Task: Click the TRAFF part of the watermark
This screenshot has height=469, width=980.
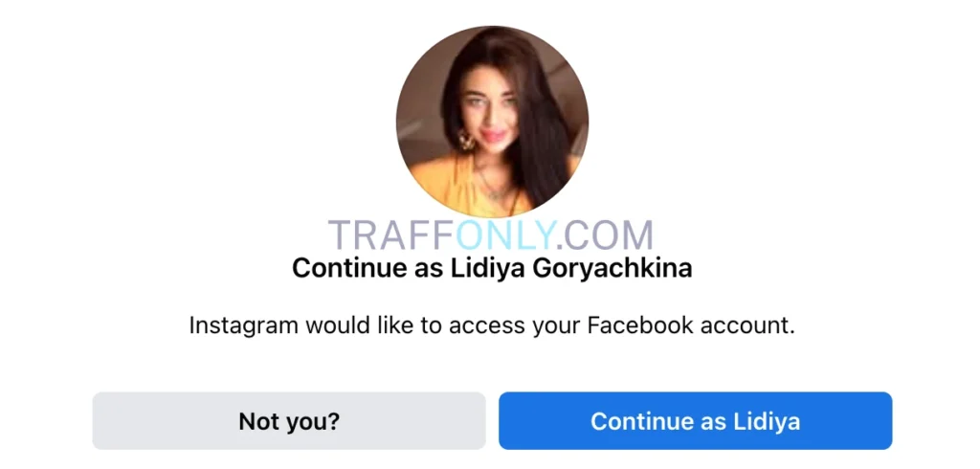Action: tap(391, 235)
